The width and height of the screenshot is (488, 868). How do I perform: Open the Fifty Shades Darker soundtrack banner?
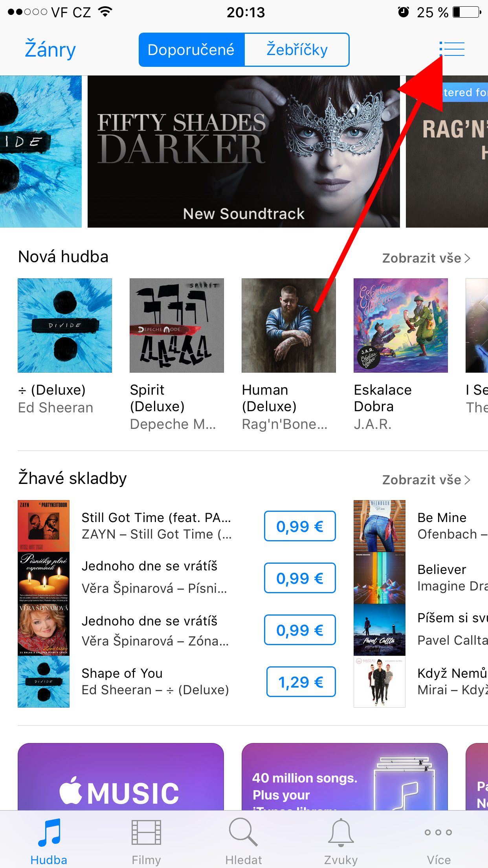tap(244, 152)
